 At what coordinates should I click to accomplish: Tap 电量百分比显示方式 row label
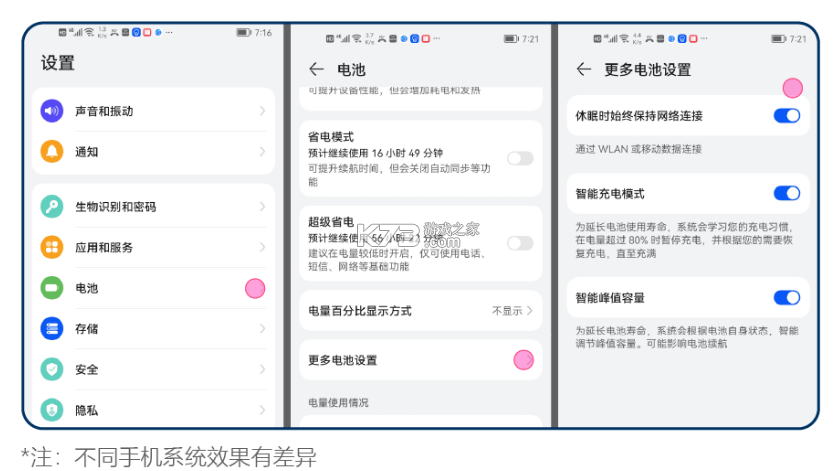[360, 311]
